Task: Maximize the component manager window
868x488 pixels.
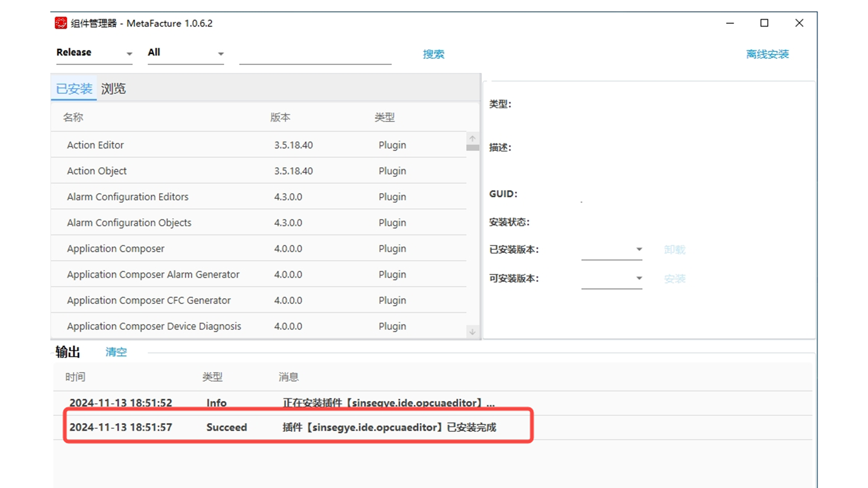Action: pyautogui.click(x=764, y=23)
